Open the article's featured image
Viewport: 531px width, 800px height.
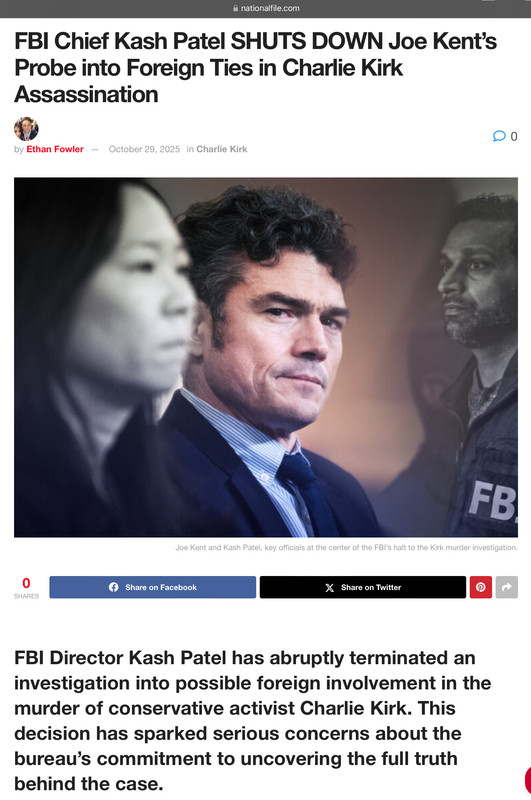tap(266, 357)
